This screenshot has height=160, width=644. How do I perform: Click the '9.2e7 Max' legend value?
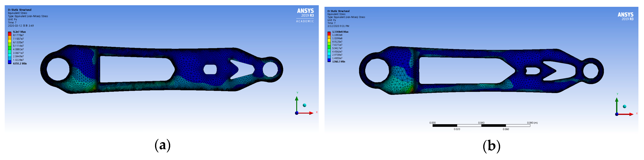click(20, 32)
